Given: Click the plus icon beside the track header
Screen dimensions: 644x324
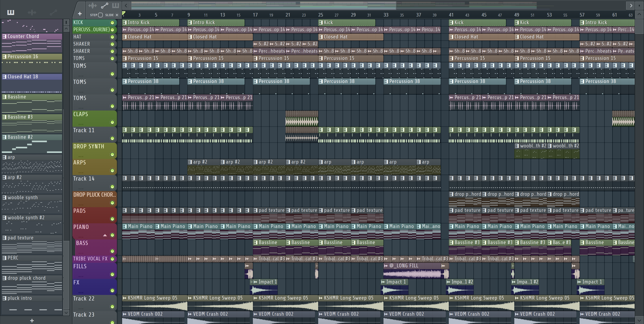Looking at the screenshot, I should pos(80,14).
